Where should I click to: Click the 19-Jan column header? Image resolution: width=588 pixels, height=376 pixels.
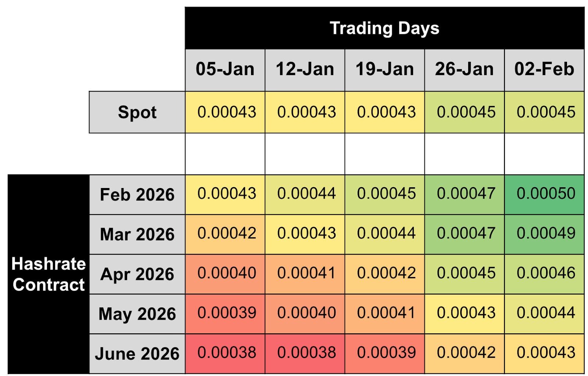coord(384,70)
